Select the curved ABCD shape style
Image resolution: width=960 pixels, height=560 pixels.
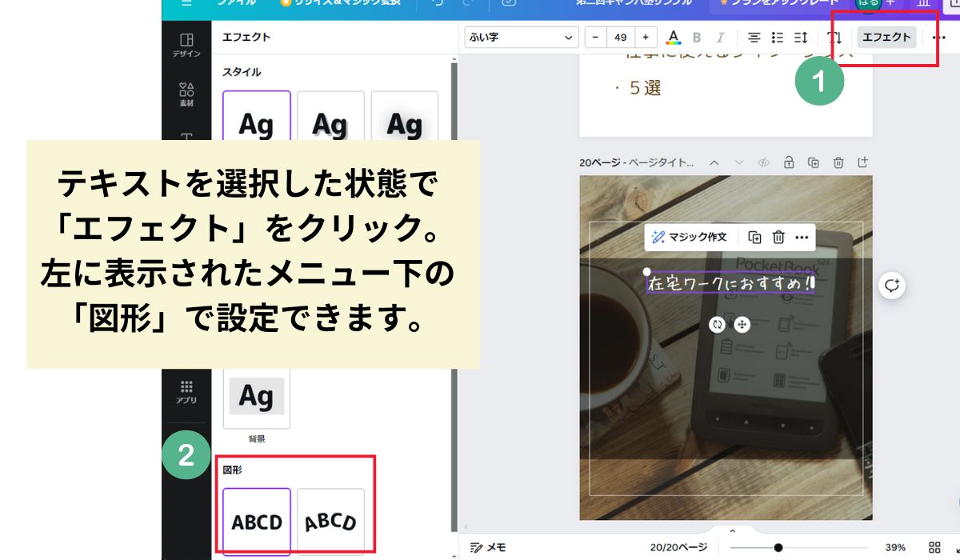(330, 522)
